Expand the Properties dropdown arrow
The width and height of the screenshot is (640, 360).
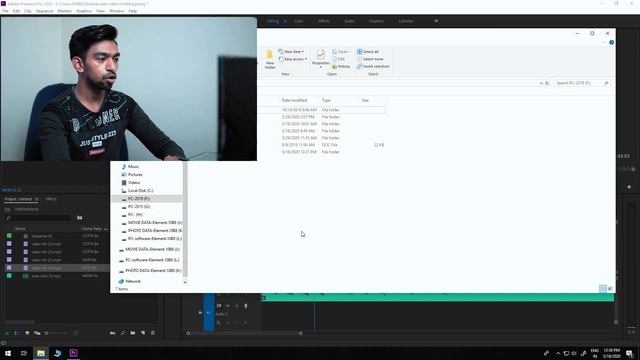(321, 67)
